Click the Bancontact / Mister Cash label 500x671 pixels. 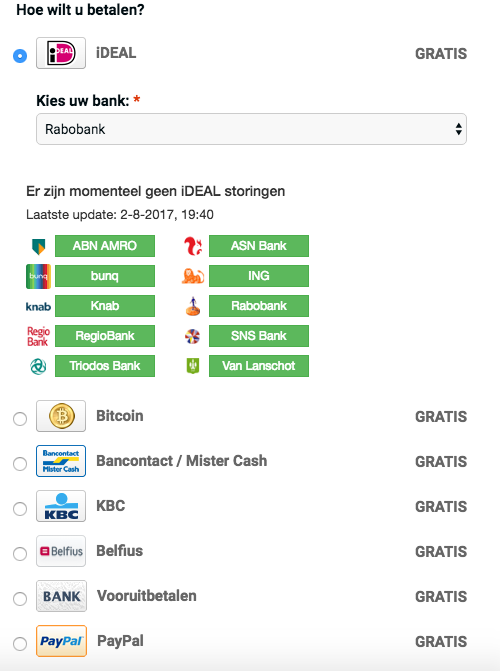(x=182, y=461)
